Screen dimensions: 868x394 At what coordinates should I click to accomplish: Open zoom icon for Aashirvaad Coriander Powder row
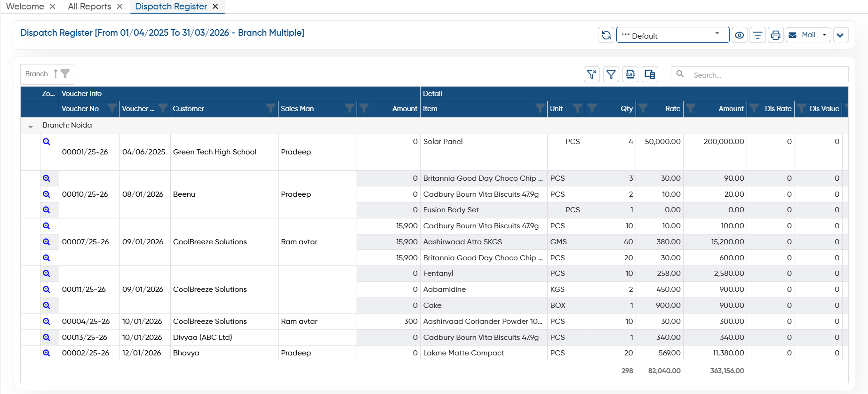(x=47, y=322)
